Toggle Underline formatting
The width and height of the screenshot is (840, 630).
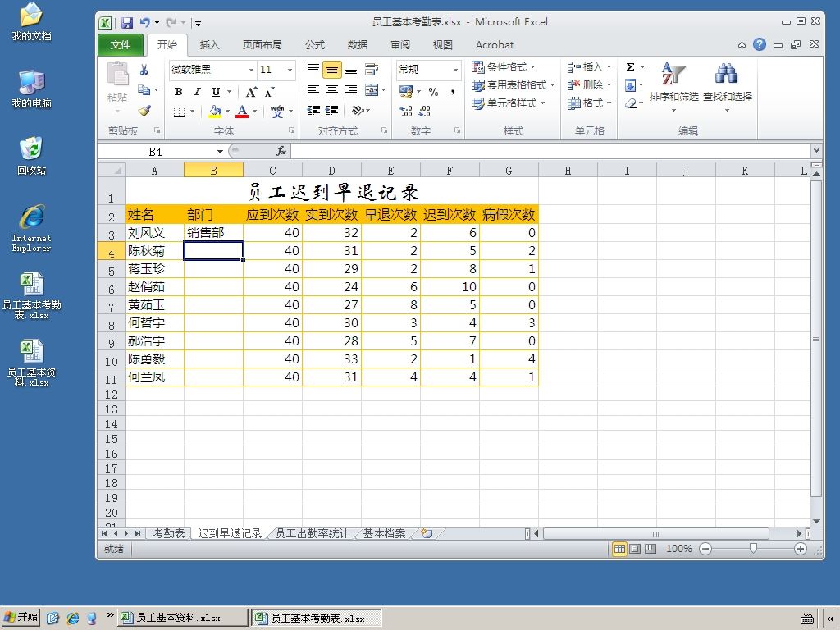click(216, 92)
